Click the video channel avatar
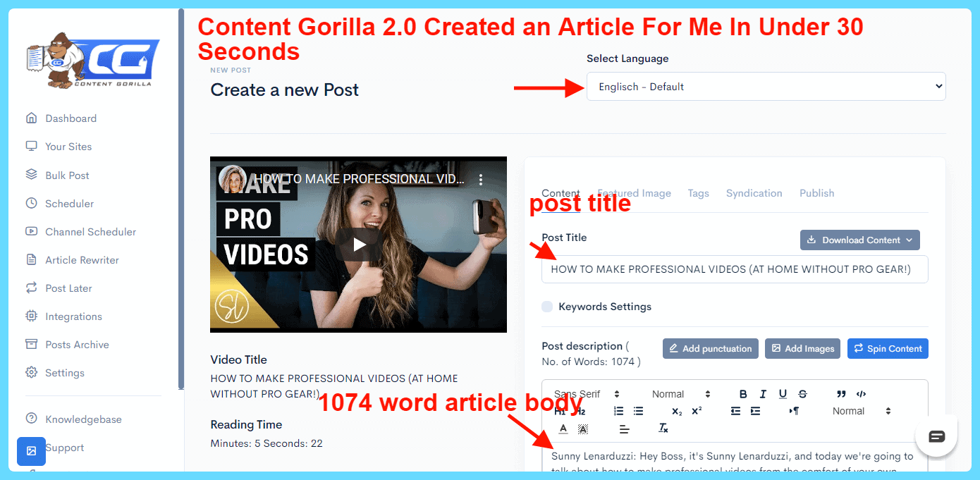This screenshot has width=980, height=480. point(231,179)
